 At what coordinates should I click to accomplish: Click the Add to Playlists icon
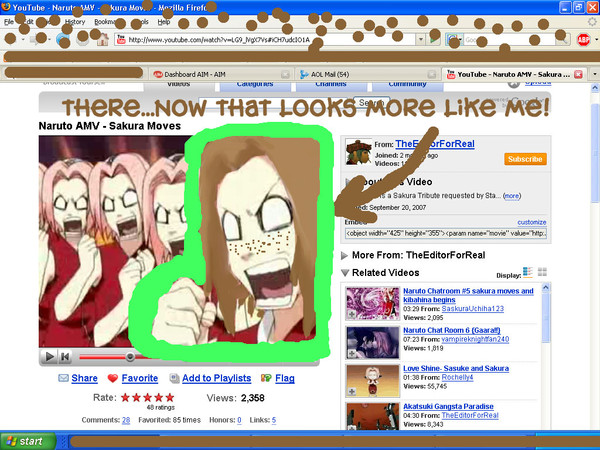[174, 378]
